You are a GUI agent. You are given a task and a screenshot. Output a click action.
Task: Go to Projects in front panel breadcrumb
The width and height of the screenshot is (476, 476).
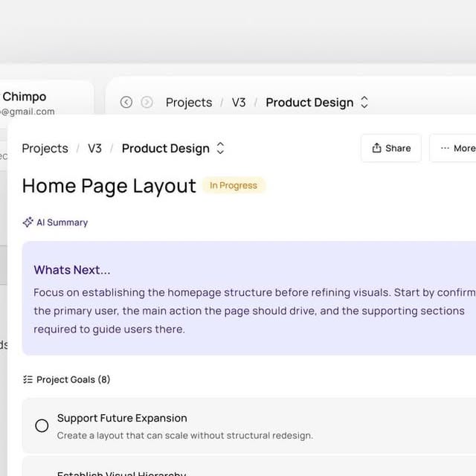click(x=45, y=149)
